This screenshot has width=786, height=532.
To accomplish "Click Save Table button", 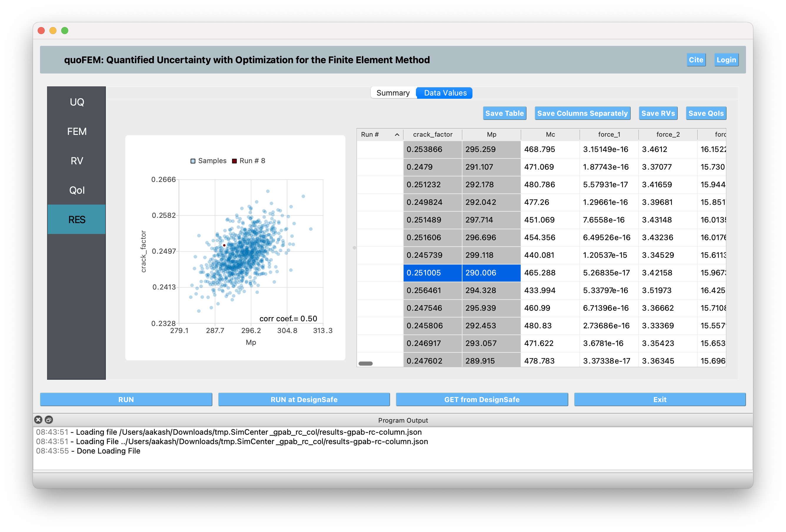I will (x=504, y=113).
